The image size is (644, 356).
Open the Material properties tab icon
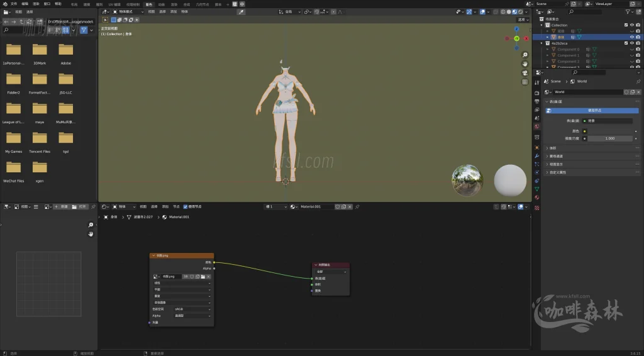pos(537,197)
